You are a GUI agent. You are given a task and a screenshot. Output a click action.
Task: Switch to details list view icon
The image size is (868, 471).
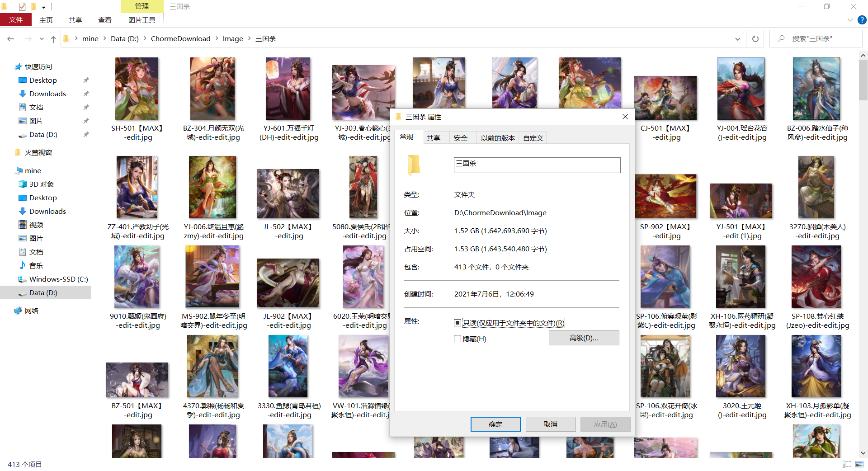847,464
